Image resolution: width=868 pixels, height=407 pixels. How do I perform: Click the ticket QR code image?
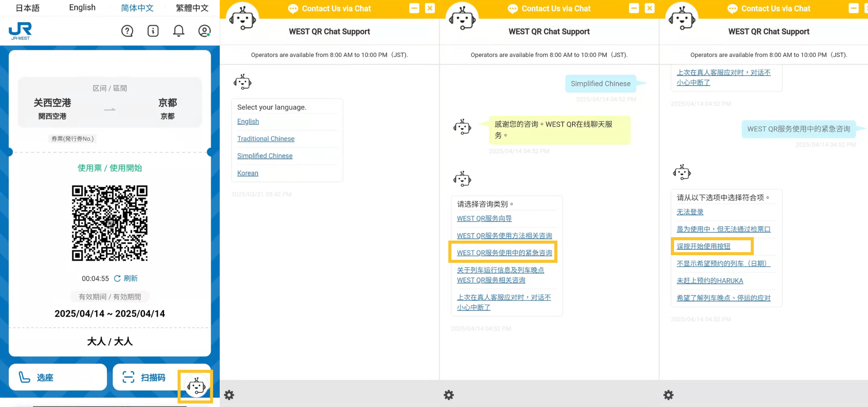[110, 223]
